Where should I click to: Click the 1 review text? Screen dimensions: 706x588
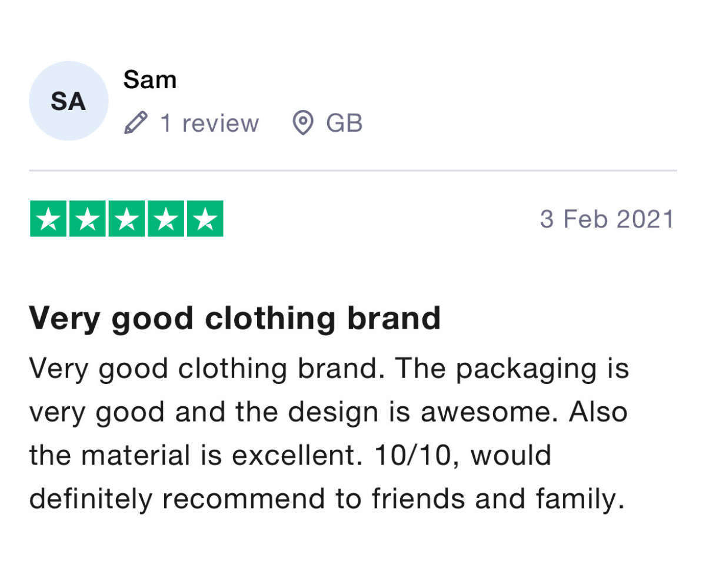point(209,123)
